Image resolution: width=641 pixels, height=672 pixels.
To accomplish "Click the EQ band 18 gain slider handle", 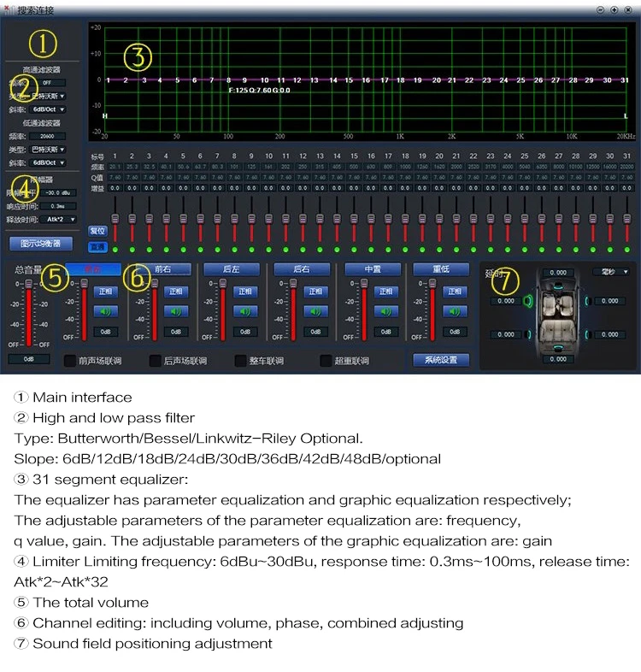I will click(x=405, y=219).
